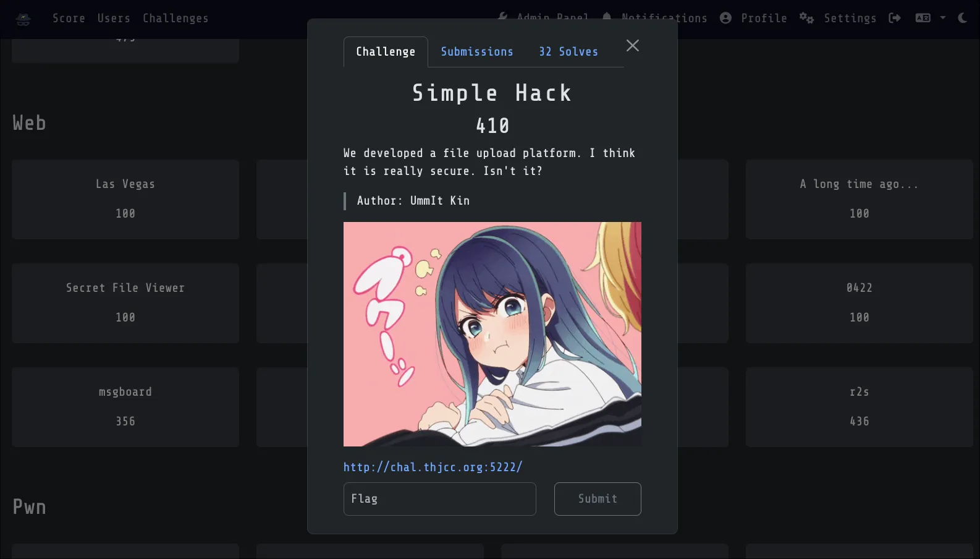Click the site logo icon
Screen dimensions: 980x559
coord(23,19)
